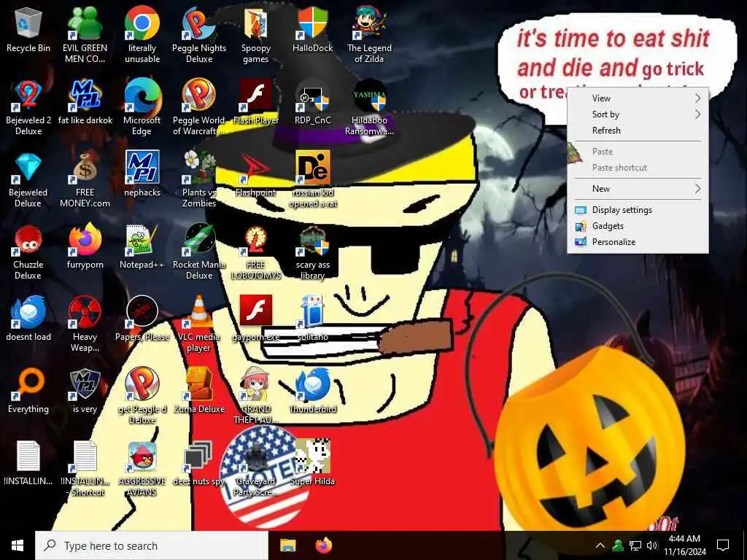Open the Windows Start menu

tap(18, 545)
